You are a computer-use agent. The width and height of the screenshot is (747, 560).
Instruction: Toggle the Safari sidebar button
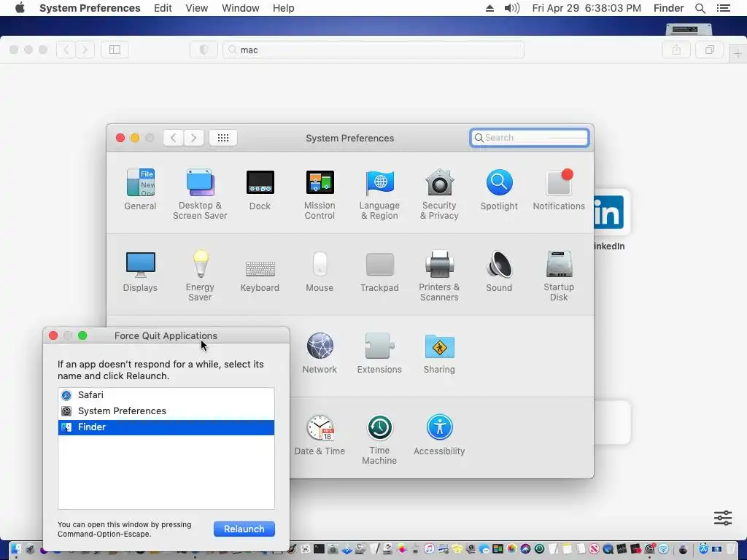(115, 50)
